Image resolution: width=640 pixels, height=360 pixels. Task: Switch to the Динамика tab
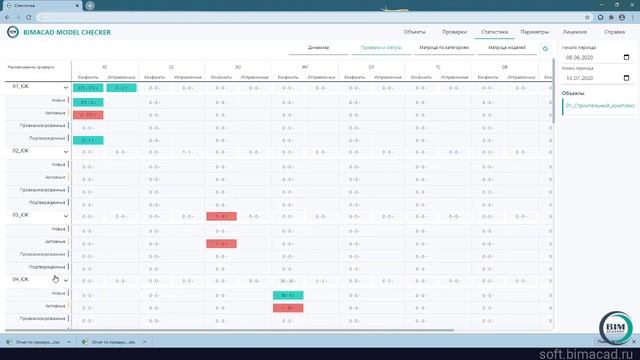318,48
